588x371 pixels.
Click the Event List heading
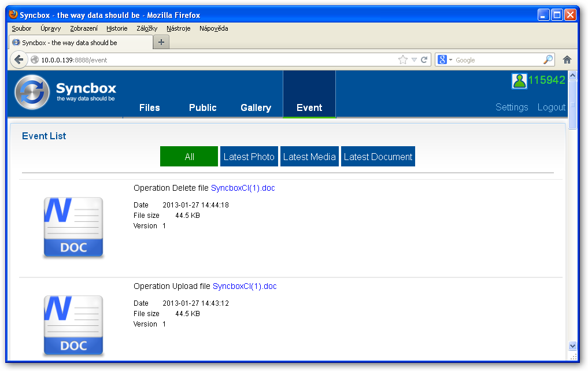pyautogui.click(x=44, y=136)
